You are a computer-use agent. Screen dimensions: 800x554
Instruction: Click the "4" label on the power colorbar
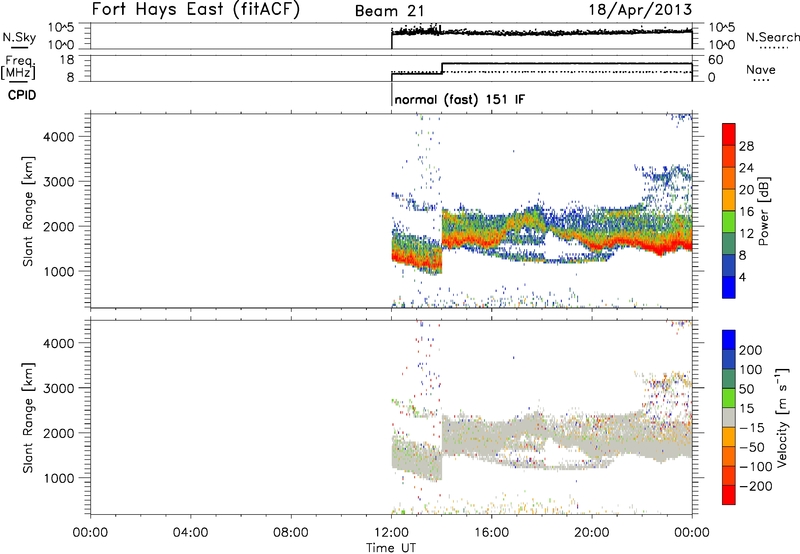(x=742, y=278)
